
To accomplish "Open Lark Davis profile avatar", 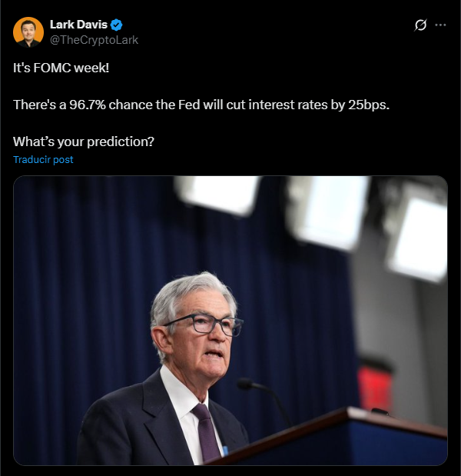I will [x=28, y=32].
